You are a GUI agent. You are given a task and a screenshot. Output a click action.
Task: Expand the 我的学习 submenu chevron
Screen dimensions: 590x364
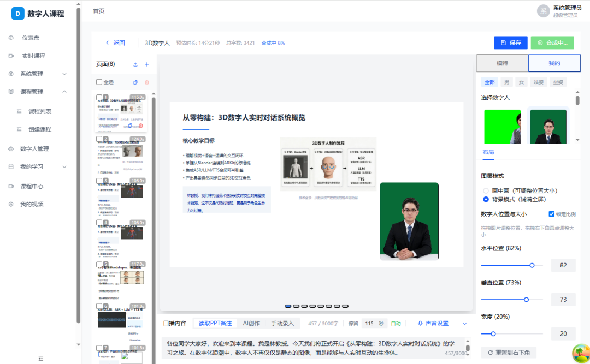point(64,167)
